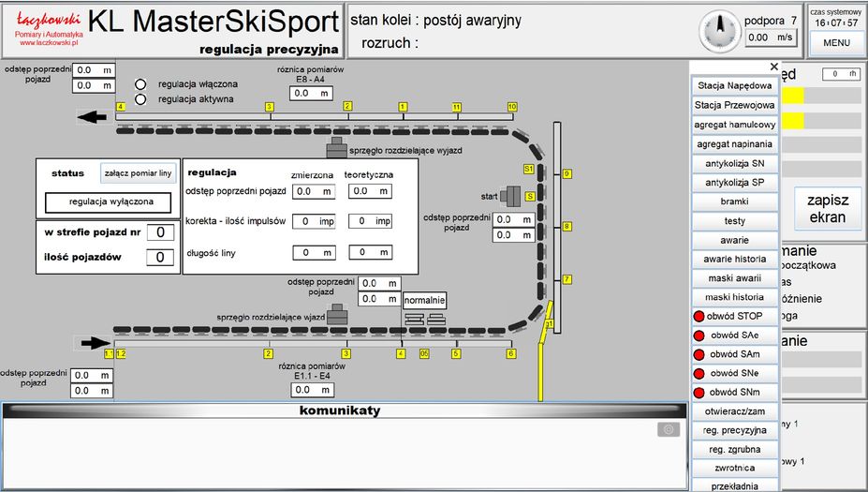The width and height of the screenshot is (868, 492).
Task: Open awarie historia menu entry
Action: tap(735, 260)
